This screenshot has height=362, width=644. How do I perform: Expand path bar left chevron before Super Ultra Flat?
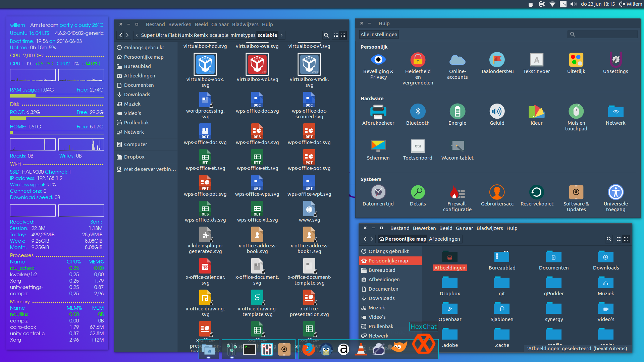tap(137, 35)
